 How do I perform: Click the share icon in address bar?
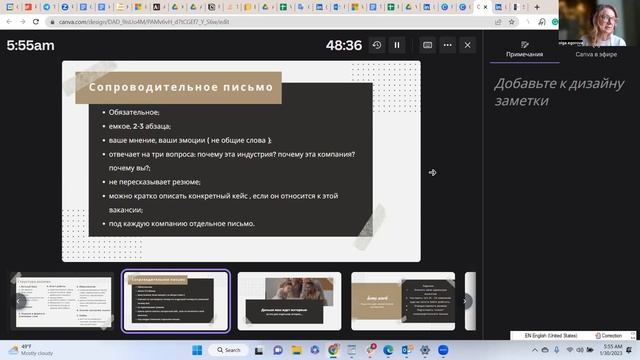[x=498, y=22]
